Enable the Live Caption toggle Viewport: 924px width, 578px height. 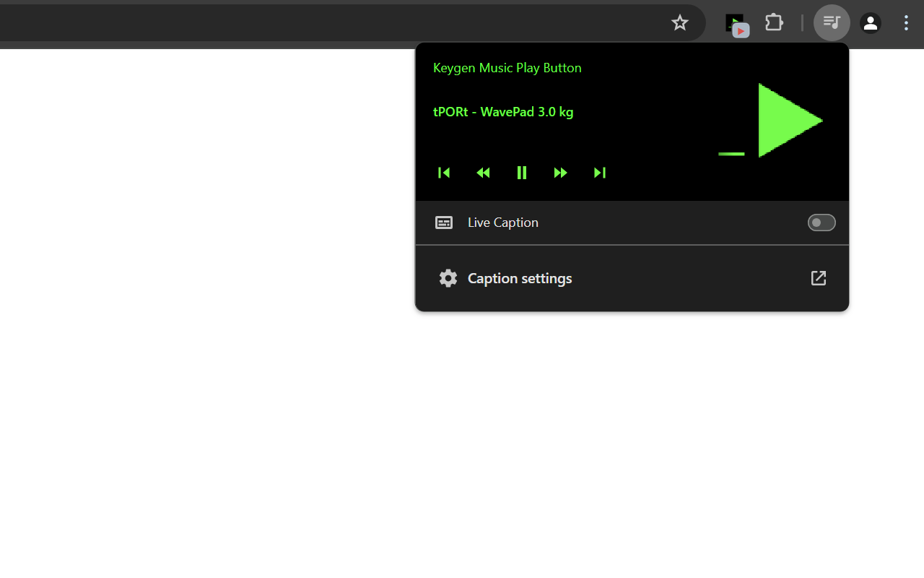pyautogui.click(x=821, y=223)
